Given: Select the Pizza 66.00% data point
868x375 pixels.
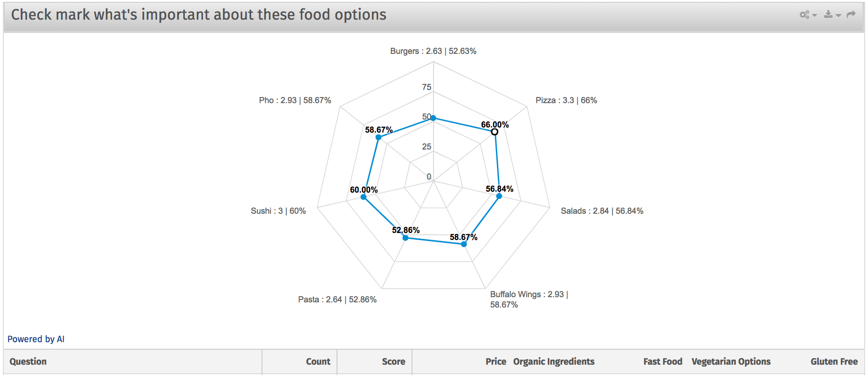Looking at the screenshot, I should pyautogui.click(x=494, y=132).
